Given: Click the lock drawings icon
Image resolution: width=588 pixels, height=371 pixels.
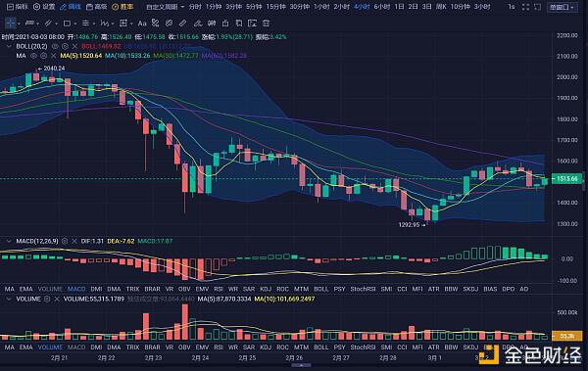Looking at the screenshot, I should pos(225,23).
